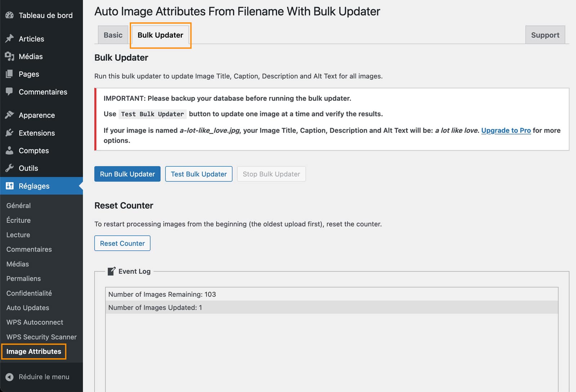Select the Number of Images Updated log entry
The height and width of the screenshot is (392, 576).
tap(155, 307)
